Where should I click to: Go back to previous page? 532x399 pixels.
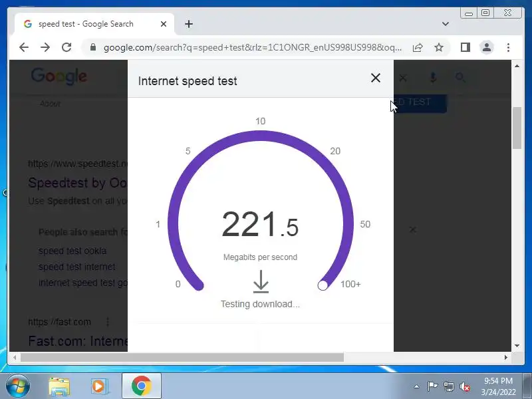[x=24, y=47]
